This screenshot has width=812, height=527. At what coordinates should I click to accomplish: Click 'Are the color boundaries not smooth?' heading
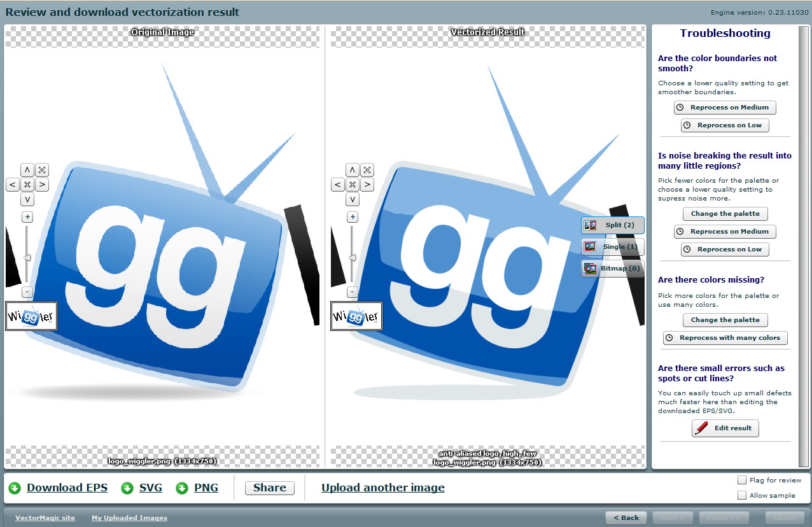(718, 63)
